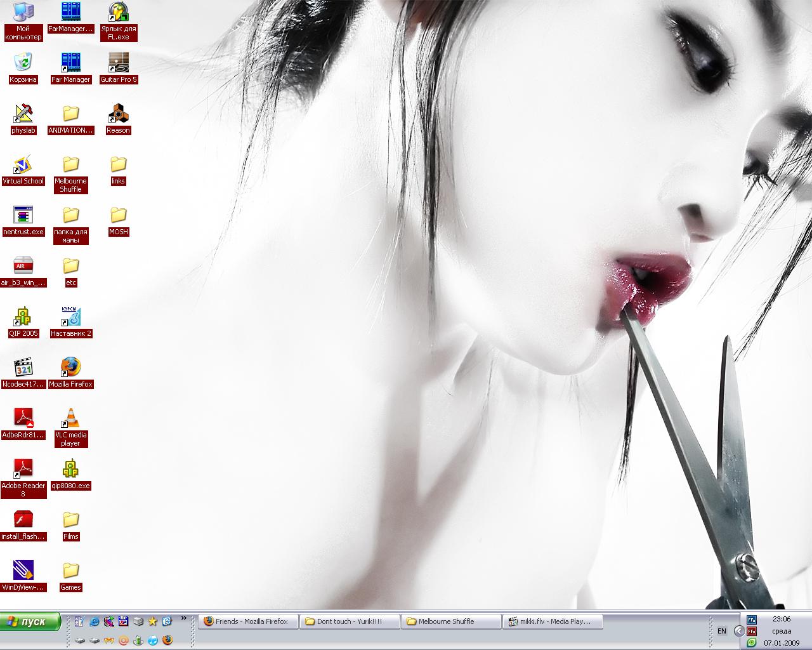Switch to Friends - Mozilla Firefox window
This screenshot has width=812, height=650.
pos(248,621)
